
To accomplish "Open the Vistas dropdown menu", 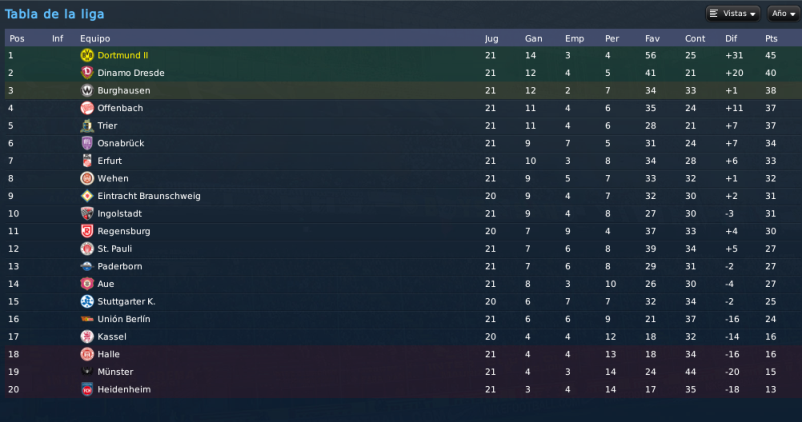I will coord(733,14).
